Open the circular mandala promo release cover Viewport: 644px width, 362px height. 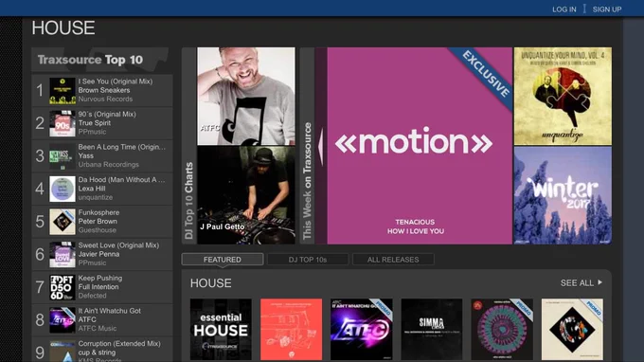pyautogui.click(x=502, y=329)
